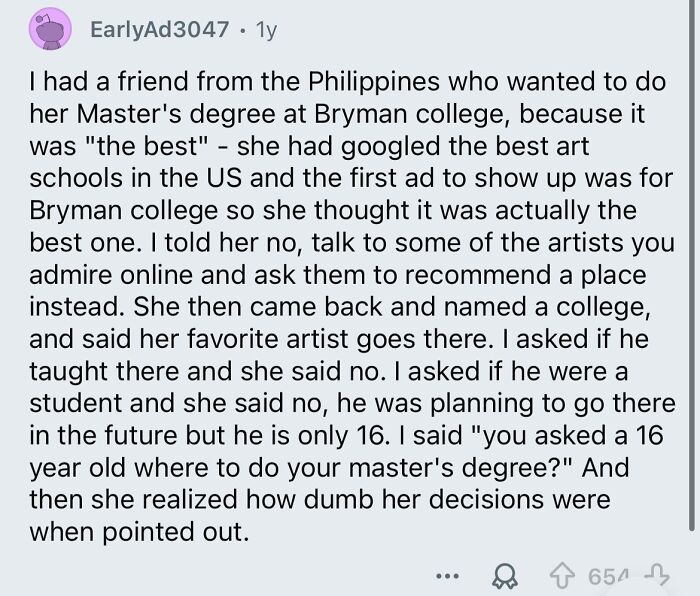This screenshot has width=700, height=596.
Task: Click the phrase "favorite artist" in the comment
Action: click(260, 339)
